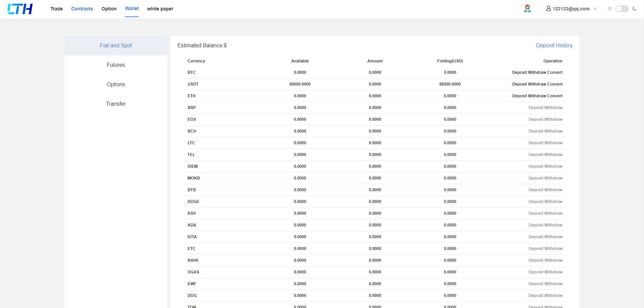View Deposit History

click(x=554, y=45)
